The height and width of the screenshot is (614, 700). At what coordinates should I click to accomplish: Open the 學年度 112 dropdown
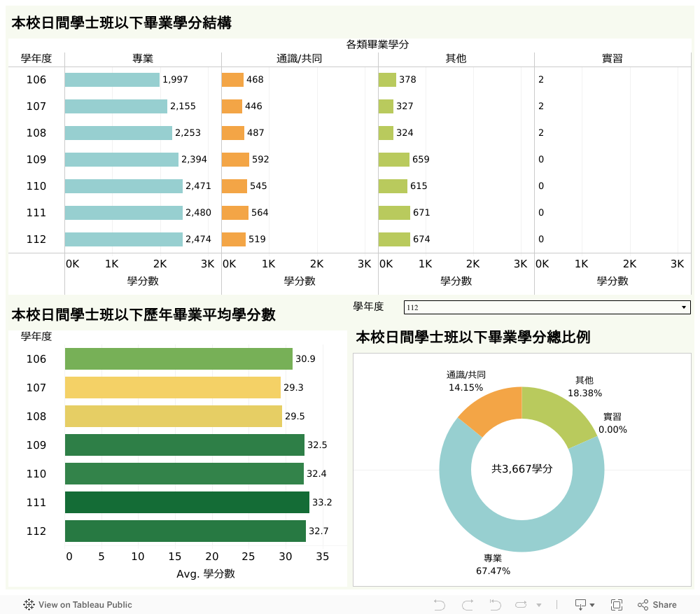pos(547,307)
